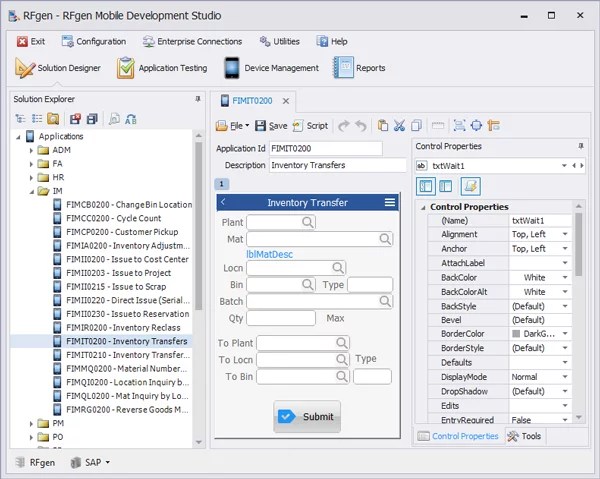Click the folder search icon in Solution Explorer

tap(53, 119)
